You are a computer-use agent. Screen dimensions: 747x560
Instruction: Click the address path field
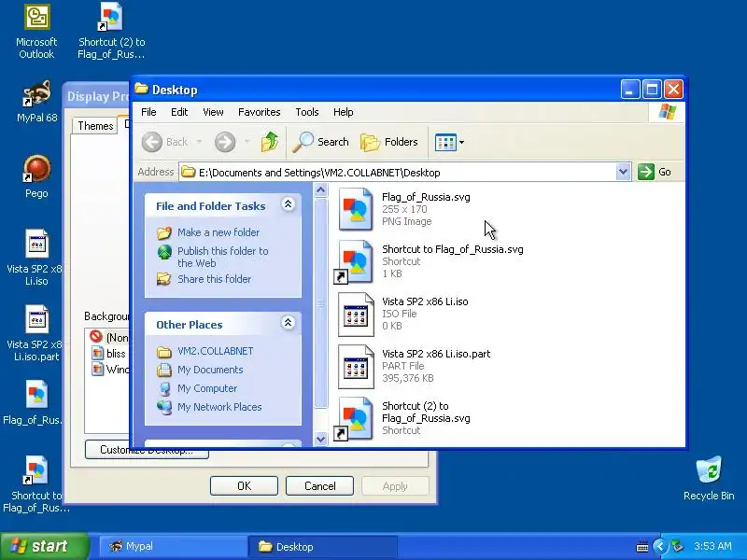399,173
